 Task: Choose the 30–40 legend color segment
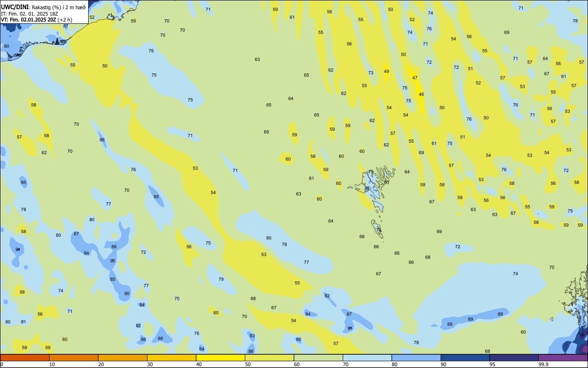tap(172, 357)
